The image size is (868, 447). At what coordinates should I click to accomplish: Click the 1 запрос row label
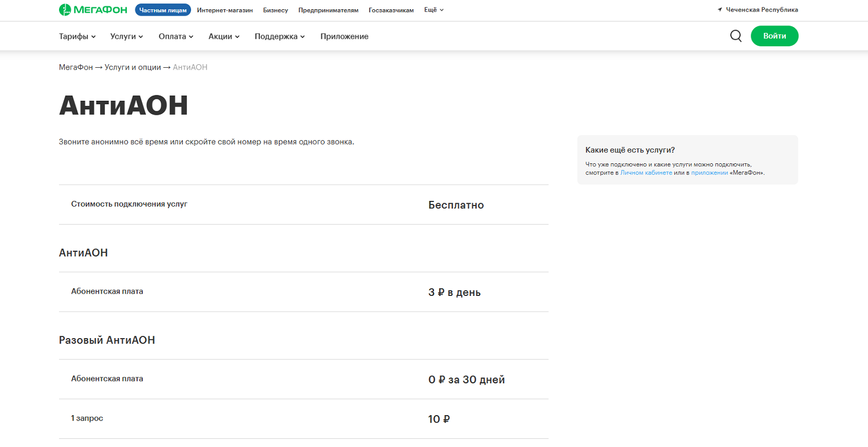click(x=87, y=417)
